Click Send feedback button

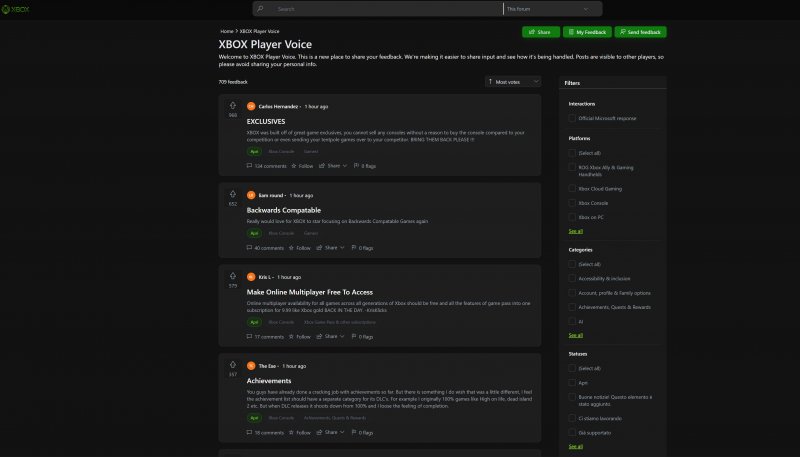(x=640, y=32)
